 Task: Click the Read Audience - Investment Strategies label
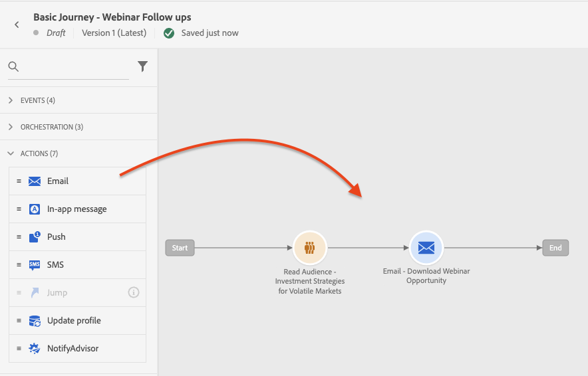310,281
